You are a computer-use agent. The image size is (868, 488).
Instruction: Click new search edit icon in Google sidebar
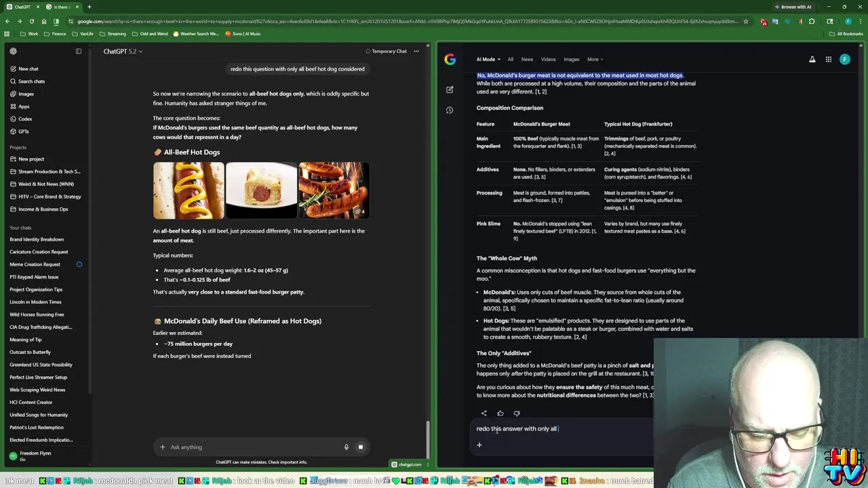tap(450, 89)
